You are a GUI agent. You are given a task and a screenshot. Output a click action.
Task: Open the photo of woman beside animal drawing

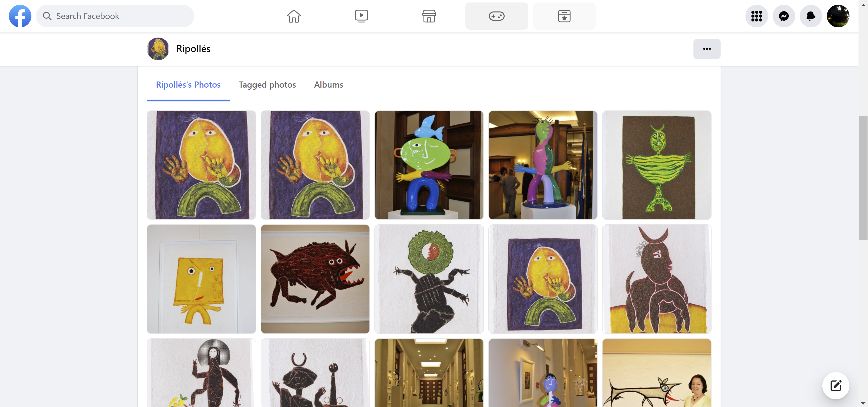(657, 373)
